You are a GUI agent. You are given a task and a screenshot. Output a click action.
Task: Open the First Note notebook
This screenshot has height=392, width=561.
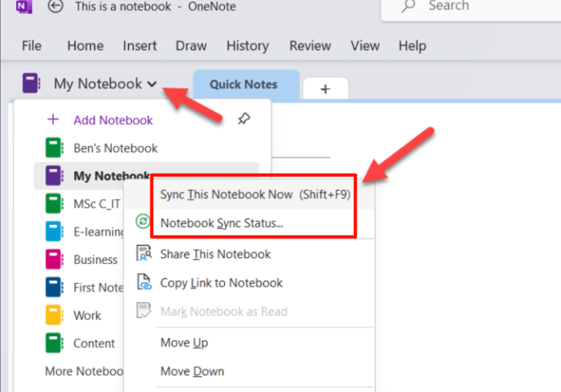pyautogui.click(x=98, y=288)
